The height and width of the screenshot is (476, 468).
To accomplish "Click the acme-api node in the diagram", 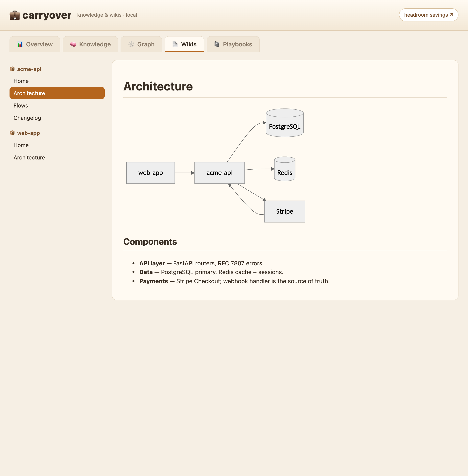I will click(x=220, y=173).
